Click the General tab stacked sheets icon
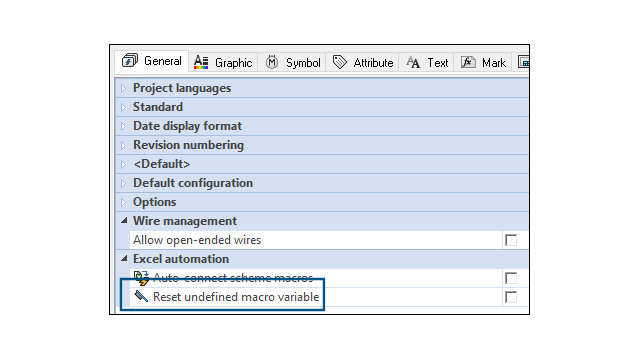 point(130,61)
